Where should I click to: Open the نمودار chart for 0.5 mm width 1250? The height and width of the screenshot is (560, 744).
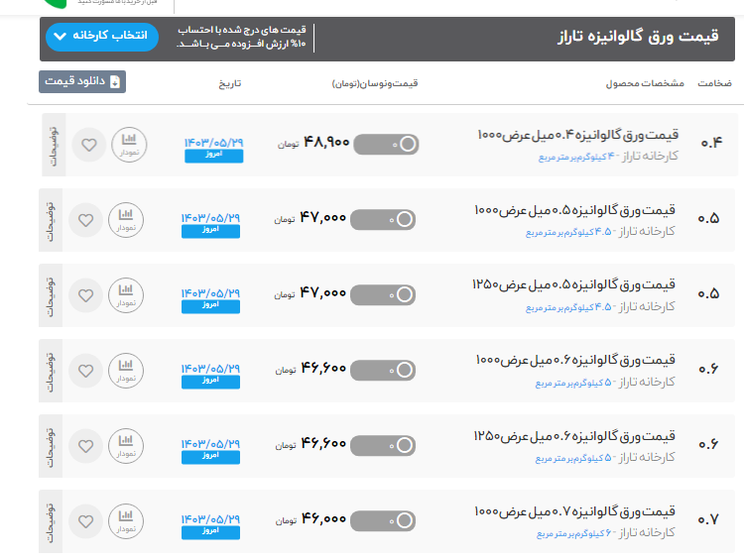126,295
